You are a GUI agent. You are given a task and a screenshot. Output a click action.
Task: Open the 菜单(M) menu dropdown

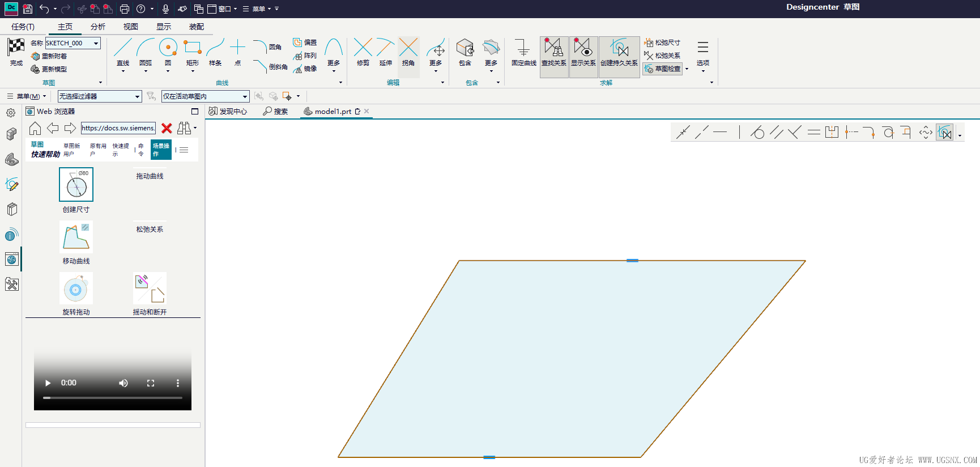pyautogui.click(x=27, y=96)
